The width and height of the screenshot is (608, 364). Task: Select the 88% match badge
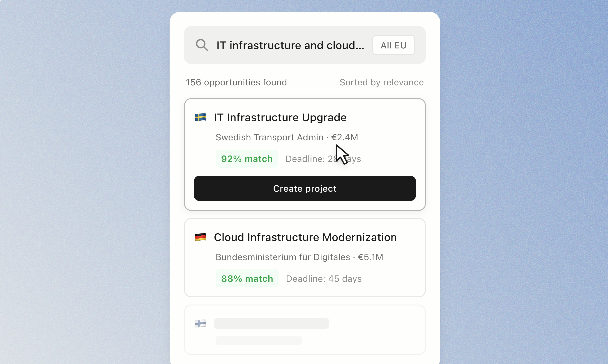point(247,279)
